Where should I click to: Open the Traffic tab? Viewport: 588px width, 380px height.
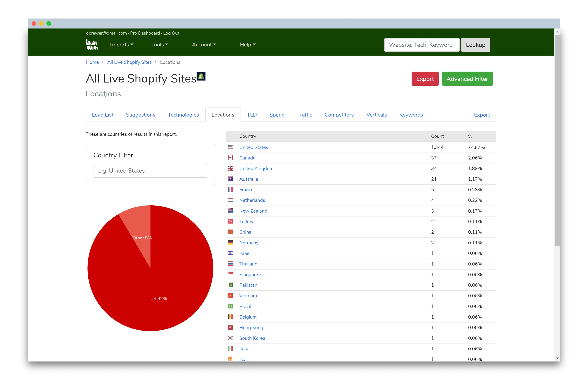point(305,115)
